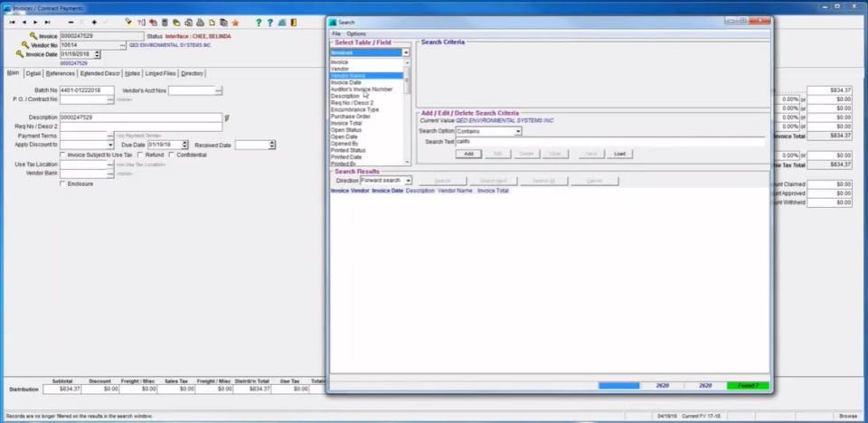This screenshot has height=423, width=868.
Task: Select Purchase Order in field list
Action: (x=351, y=117)
